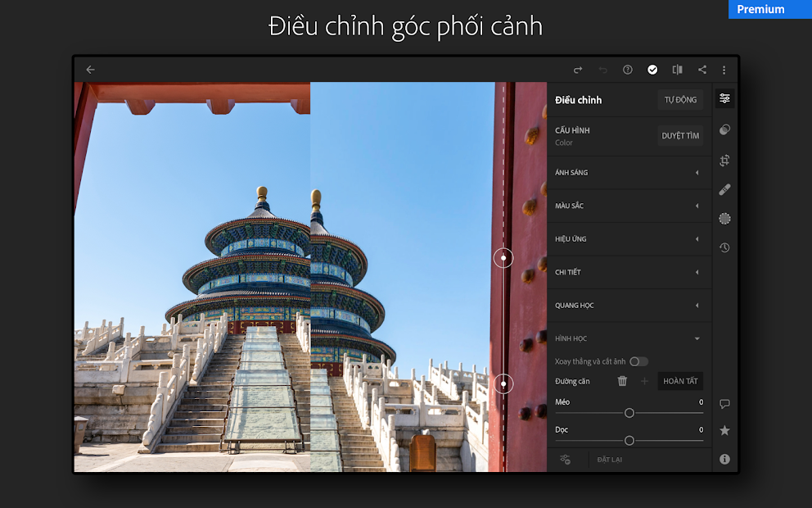Collapse the HÌNH HỌC section
Screen dimensions: 812x508
tap(697, 338)
